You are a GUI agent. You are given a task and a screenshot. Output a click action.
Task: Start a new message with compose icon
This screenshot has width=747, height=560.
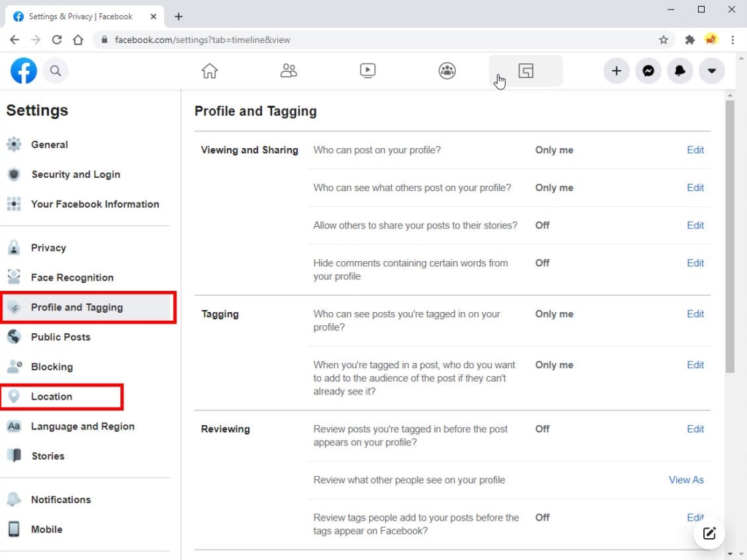coord(709,533)
